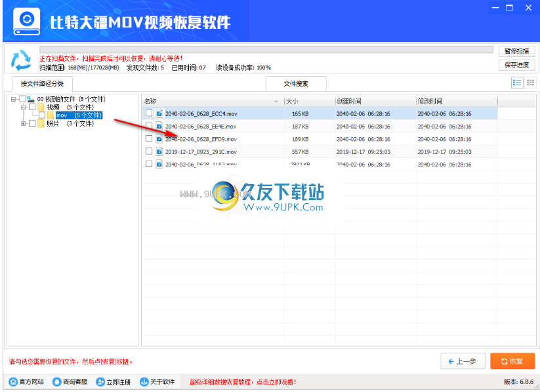This screenshot has height=392, width=540.
Task: Select the 00 找到的文件 (8个文件) tree label
Action: 71,99
